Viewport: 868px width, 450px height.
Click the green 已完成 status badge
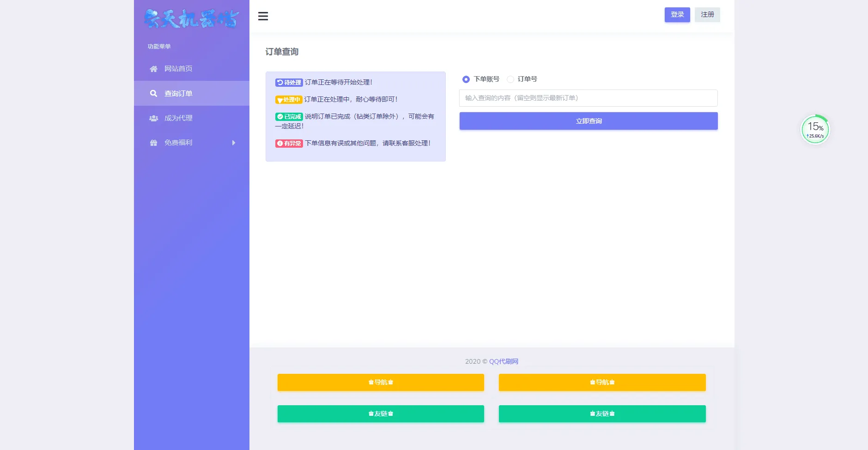pyautogui.click(x=289, y=117)
